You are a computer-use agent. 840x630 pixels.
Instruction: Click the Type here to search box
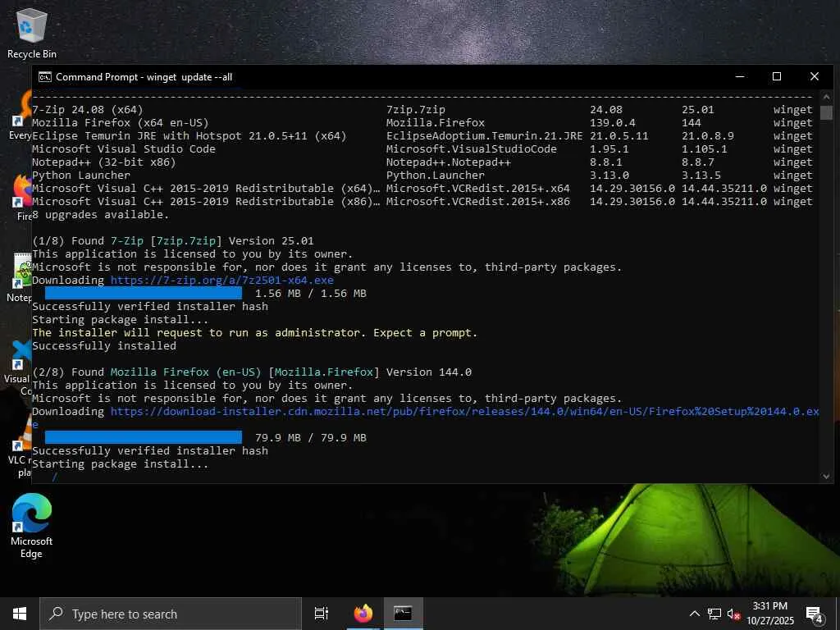click(171, 614)
